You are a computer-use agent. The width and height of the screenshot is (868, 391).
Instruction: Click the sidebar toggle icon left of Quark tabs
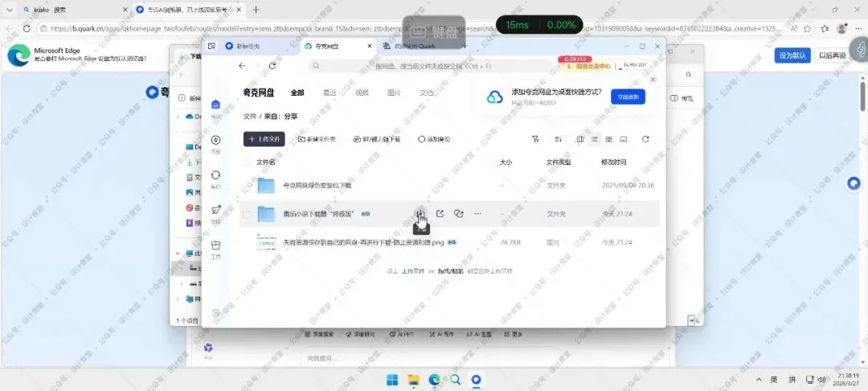coord(211,47)
